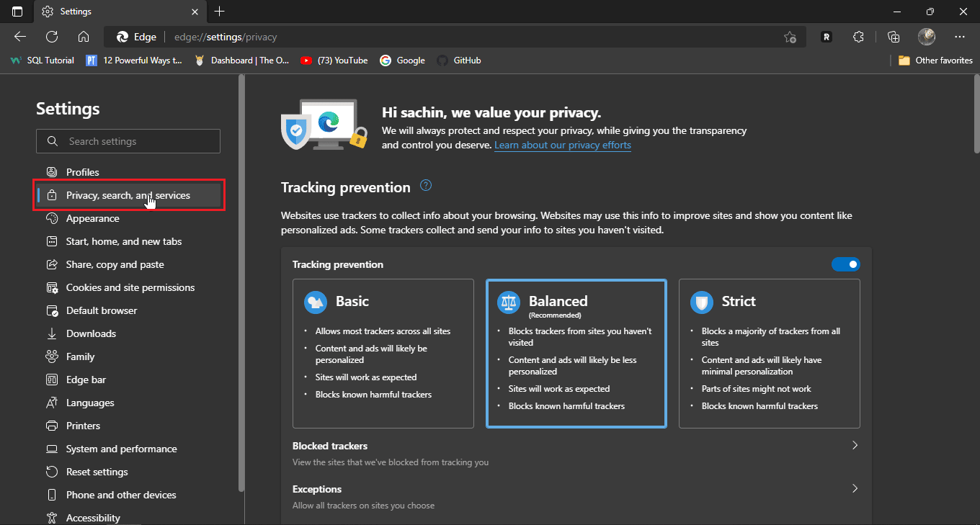This screenshot has height=525, width=980.
Task: Open Tracking prevention help question icon
Action: 426,186
